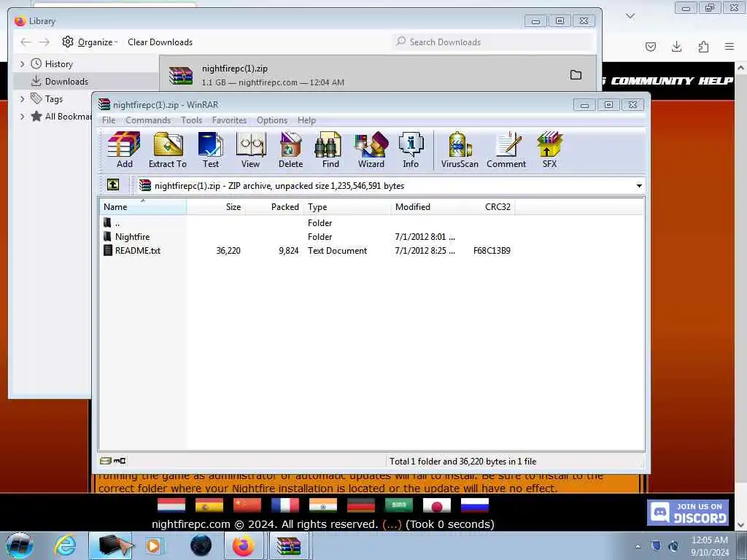Click the Library back arrow
The width and height of the screenshot is (747, 560).
pyautogui.click(x=26, y=42)
